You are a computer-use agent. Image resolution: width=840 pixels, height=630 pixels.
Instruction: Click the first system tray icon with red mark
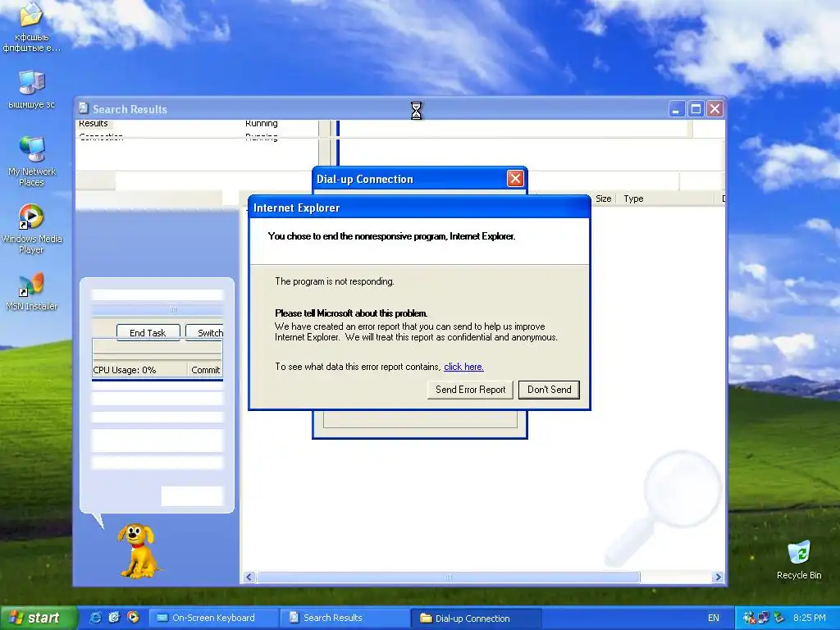[749, 618]
